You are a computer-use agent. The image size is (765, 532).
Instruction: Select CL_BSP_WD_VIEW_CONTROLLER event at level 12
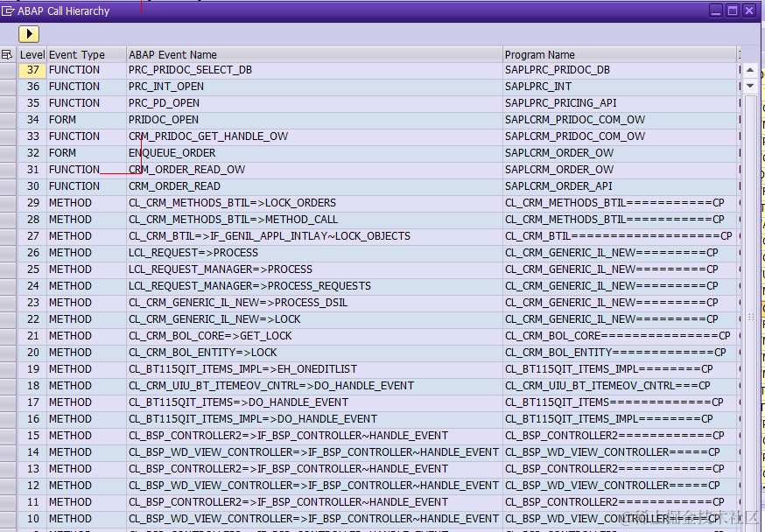[x=314, y=486]
